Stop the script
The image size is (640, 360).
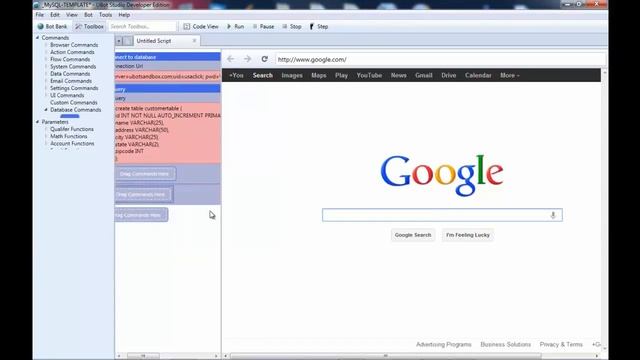pos(292,27)
